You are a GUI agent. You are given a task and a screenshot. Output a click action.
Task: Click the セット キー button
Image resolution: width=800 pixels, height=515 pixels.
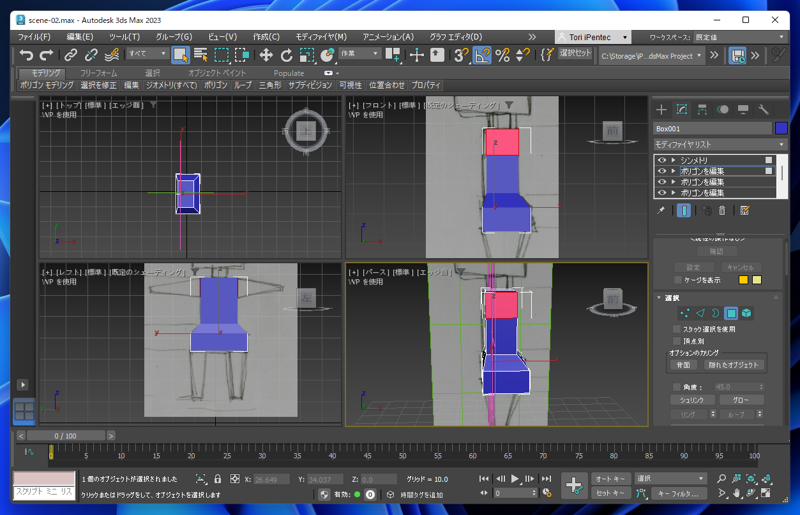coord(610,494)
